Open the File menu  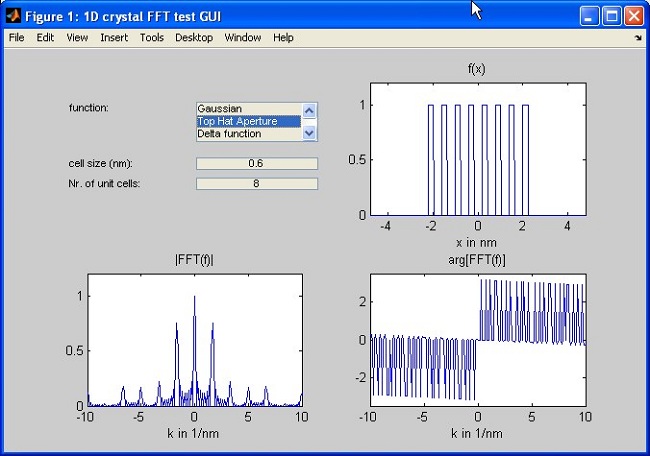[x=16, y=38]
